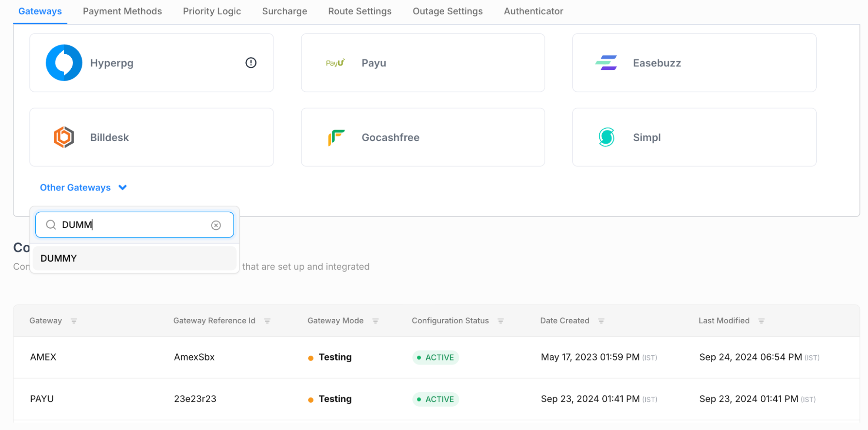Open the AMEX gateway row
The image size is (868, 430).
[x=43, y=357]
